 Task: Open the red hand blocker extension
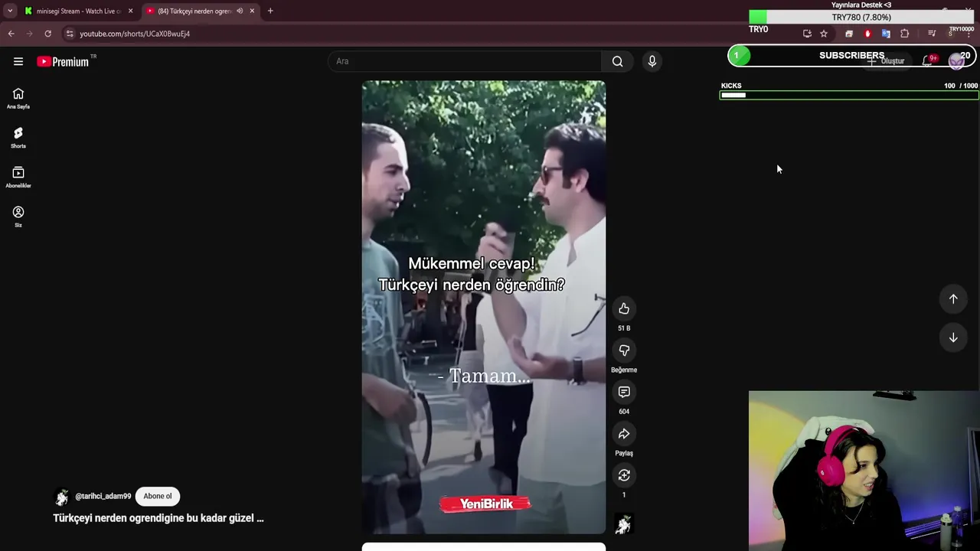click(x=867, y=34)
